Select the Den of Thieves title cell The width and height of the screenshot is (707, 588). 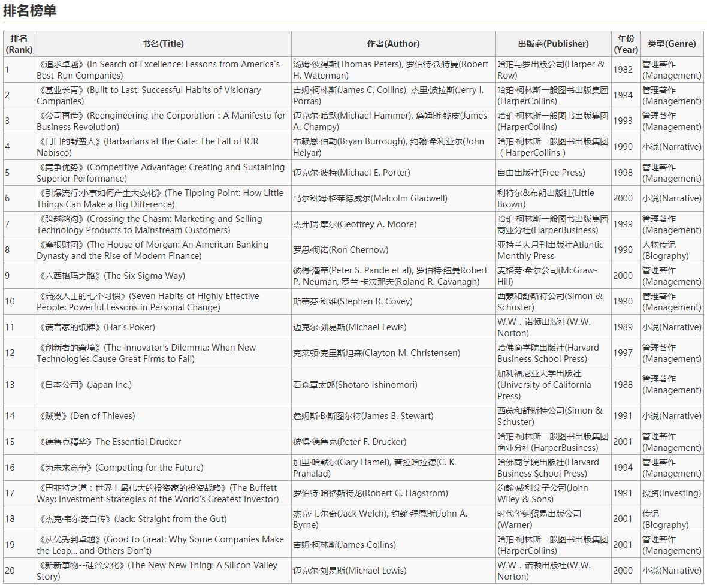pos(163,416)
